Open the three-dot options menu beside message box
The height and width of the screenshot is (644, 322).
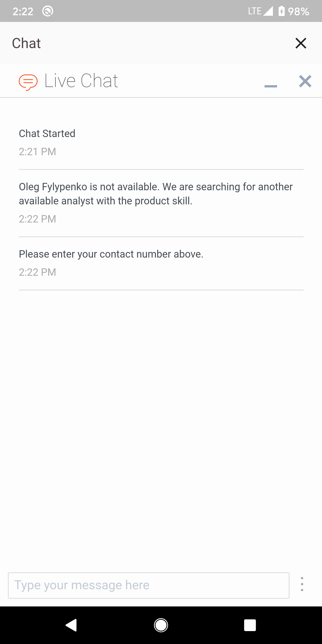click(x=302, y=584)
